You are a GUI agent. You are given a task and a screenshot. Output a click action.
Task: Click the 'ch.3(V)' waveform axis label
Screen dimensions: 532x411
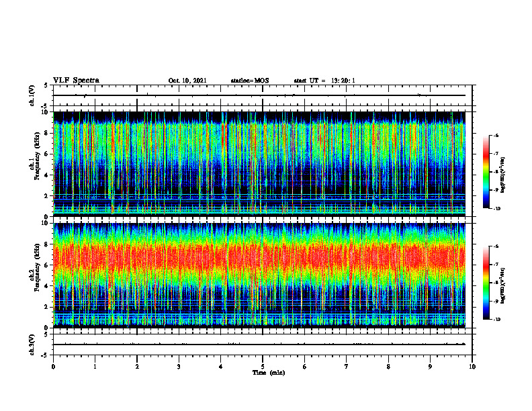(32, 345)
